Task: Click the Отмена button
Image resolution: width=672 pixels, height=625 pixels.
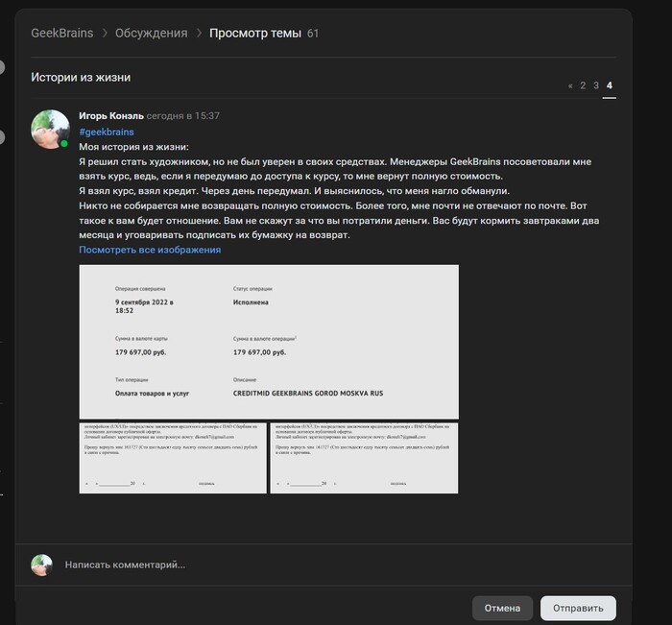Action: (x=502, y=608)
